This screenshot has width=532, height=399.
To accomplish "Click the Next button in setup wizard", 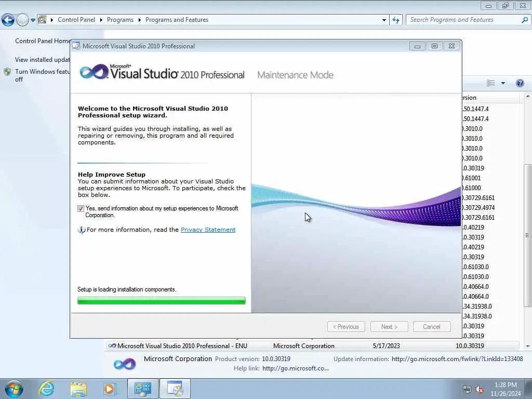I will point(389,327).
